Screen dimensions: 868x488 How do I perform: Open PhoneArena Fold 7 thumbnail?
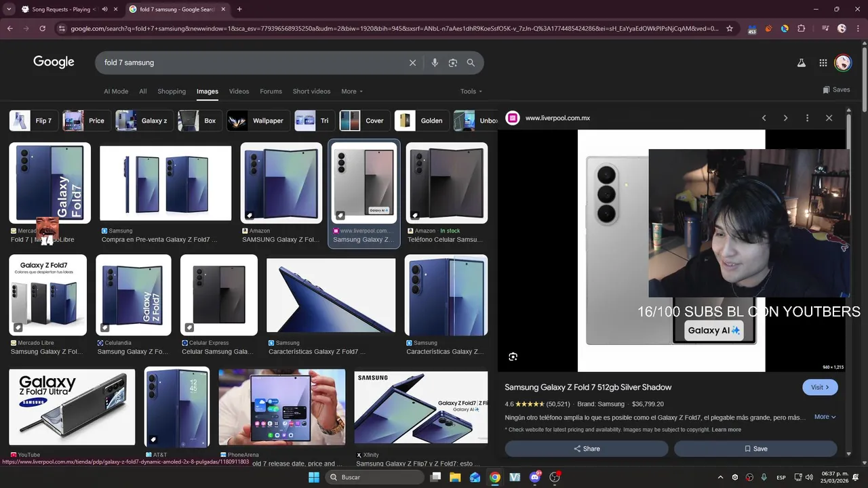pyautogui.click(x=282, y=408)
